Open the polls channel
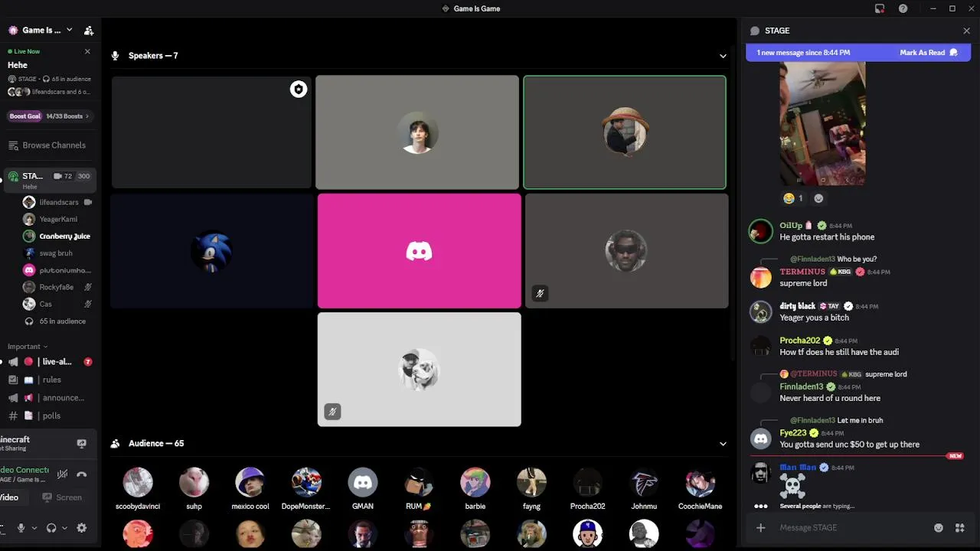This screenshot has height=551, width=980. click(x=50, y=416)
